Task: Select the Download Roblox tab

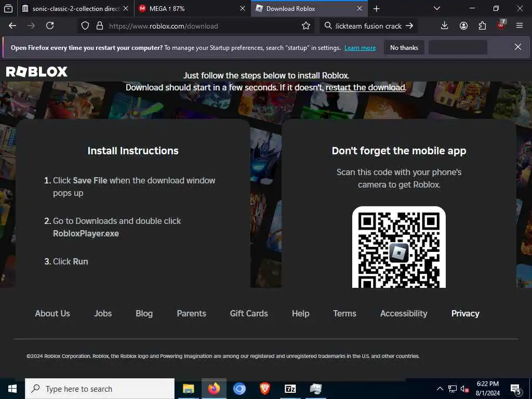Action: pyautogui.click(x=309, y=8)
